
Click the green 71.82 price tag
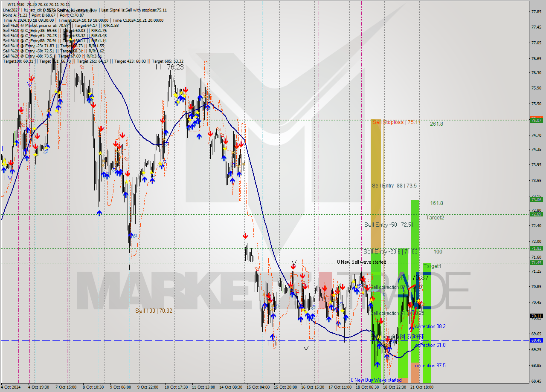click(536, 248)
